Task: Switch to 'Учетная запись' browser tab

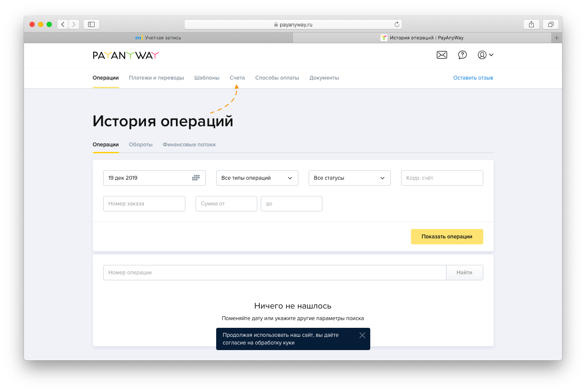Action: (x=158, y=38)
